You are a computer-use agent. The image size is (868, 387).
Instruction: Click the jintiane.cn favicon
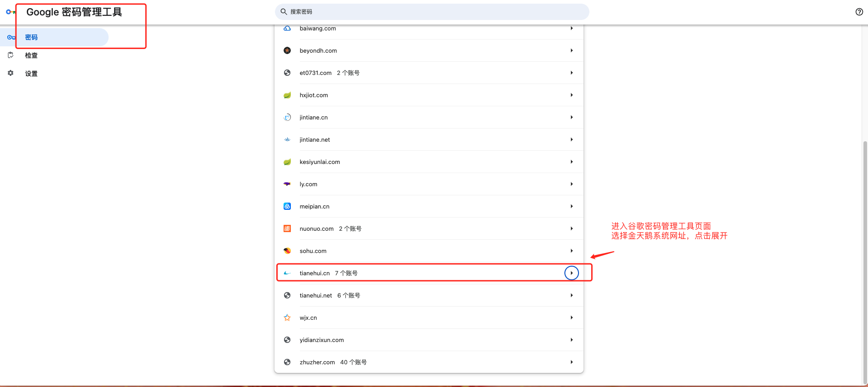[287, 117]
